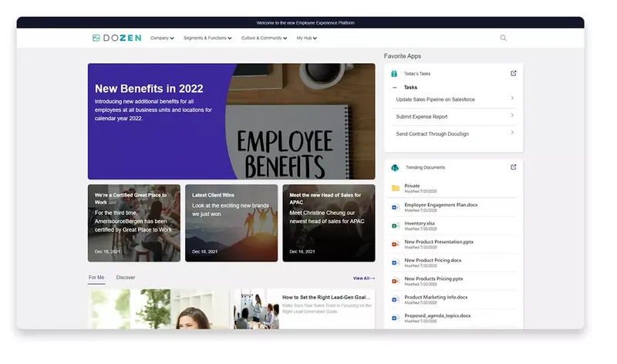
Task: Open How to Set the Right Lead-Gen Goal article
Action: pos(326,298)
